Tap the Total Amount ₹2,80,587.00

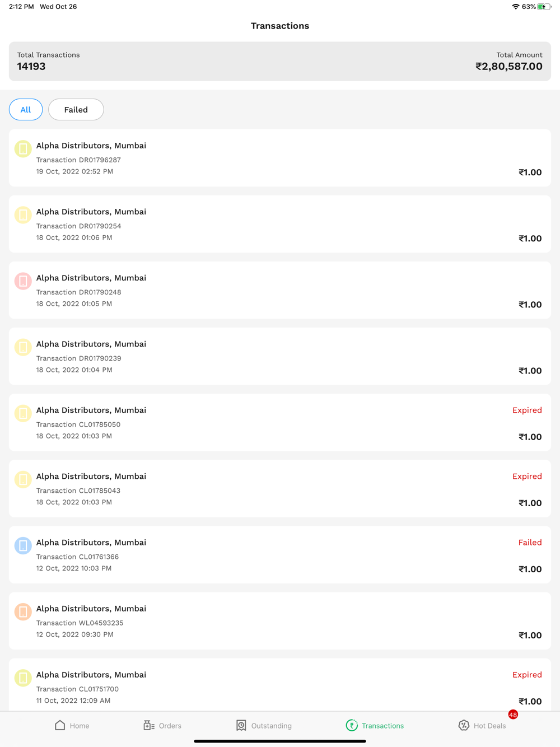coord(508,66)
